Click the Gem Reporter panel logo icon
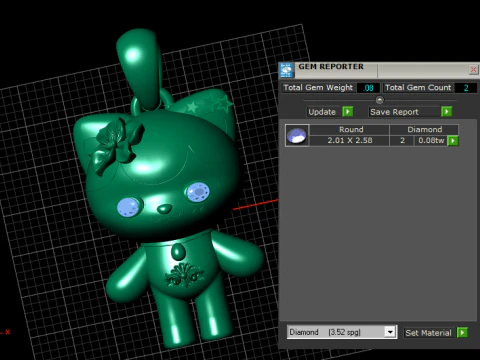 [286, 70]
